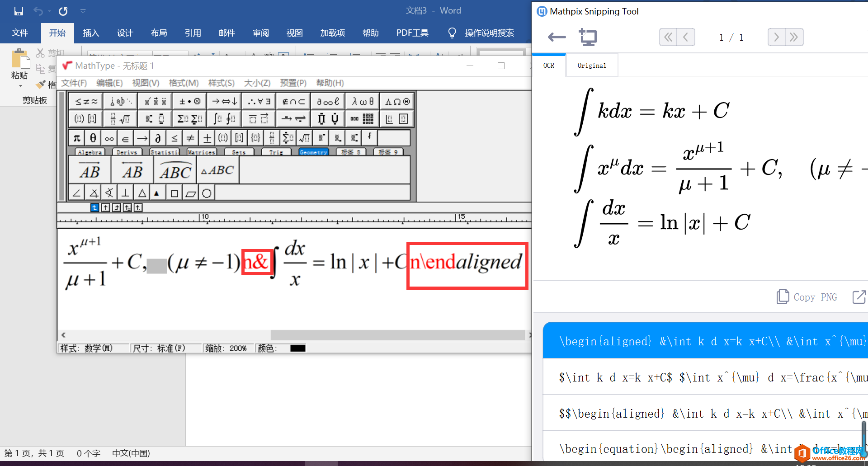Image resolution: width=868 pixels, height=466 pixels.
Task: Insert the pi symbol
Action: point(76,137)
